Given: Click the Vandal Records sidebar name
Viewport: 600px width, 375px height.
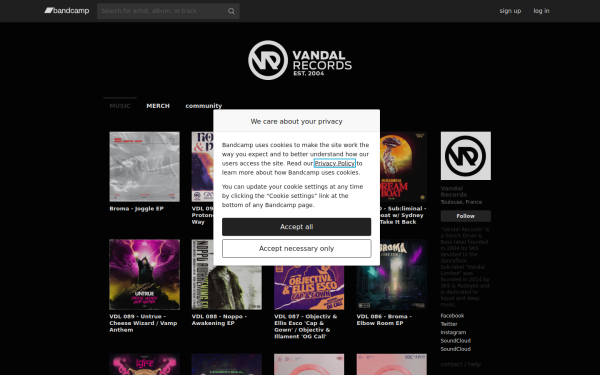Looking at the screenshot, I should (454, 191).
